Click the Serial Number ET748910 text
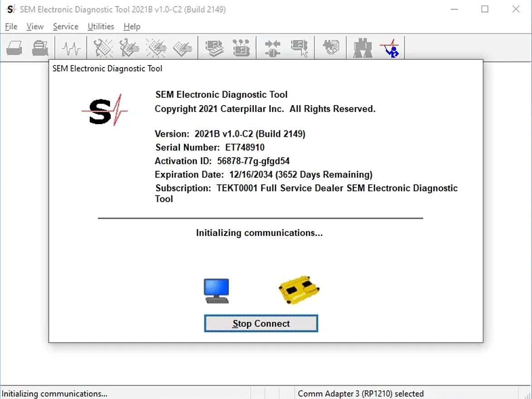The width and height of the screenshot is (532, 399). point(210,148)
